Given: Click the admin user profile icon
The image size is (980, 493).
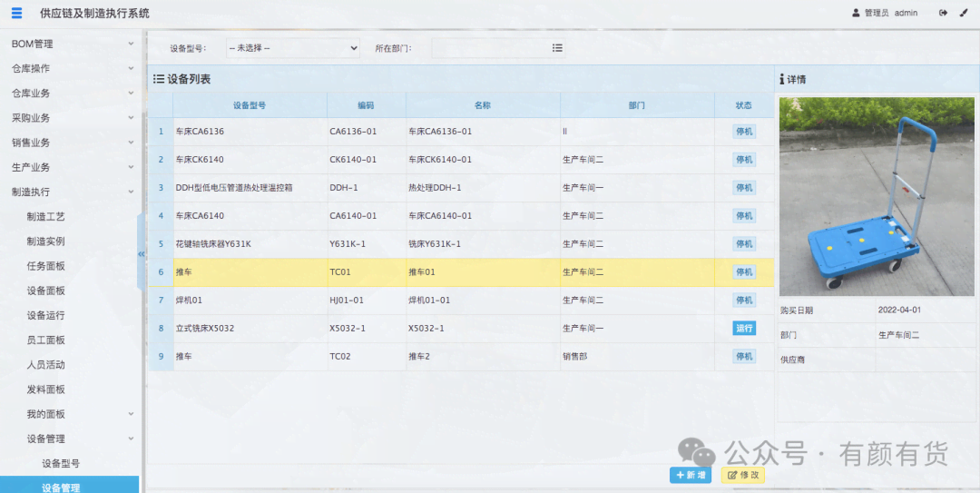Looking at the screenshot, I should (856, 13).
